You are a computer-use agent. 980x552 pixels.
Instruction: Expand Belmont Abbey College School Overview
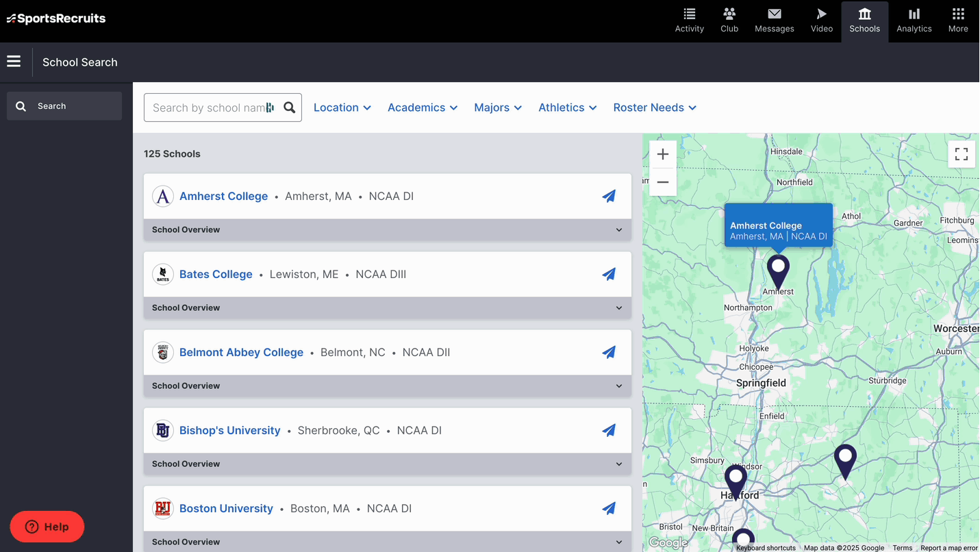388,386
